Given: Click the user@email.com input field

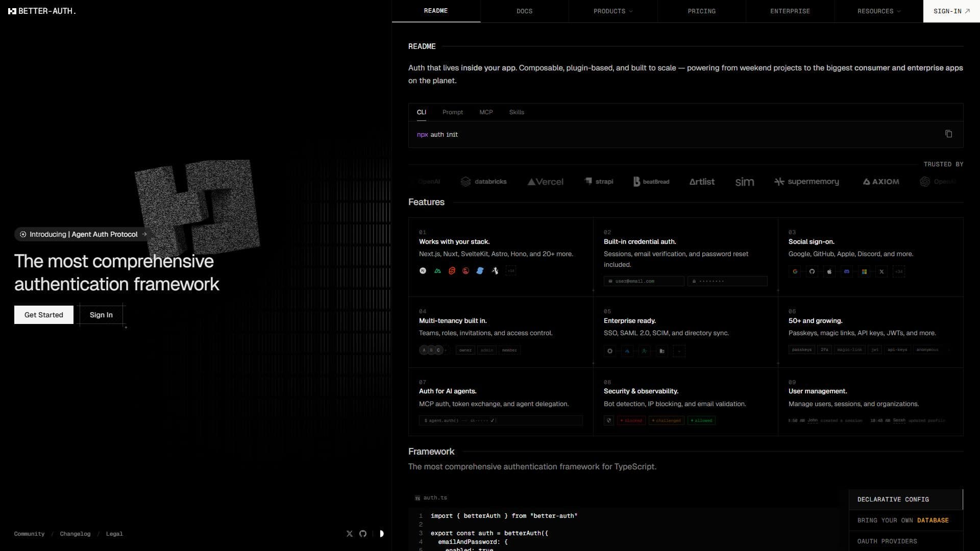Looking at the screenshot, I should click(x=644, y=281).
